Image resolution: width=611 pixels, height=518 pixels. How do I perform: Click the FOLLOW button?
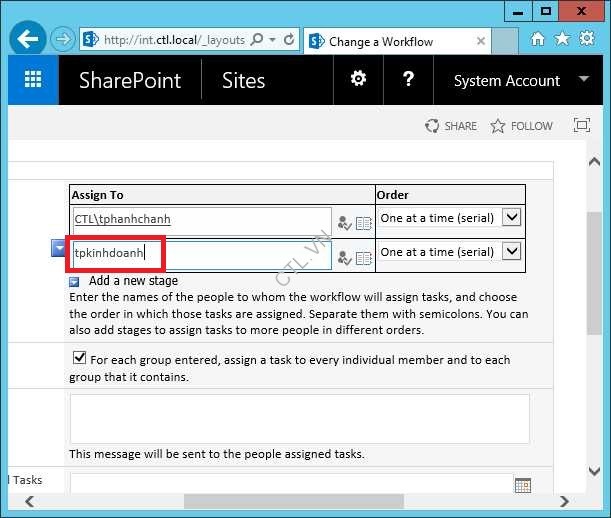click(521, 126)
